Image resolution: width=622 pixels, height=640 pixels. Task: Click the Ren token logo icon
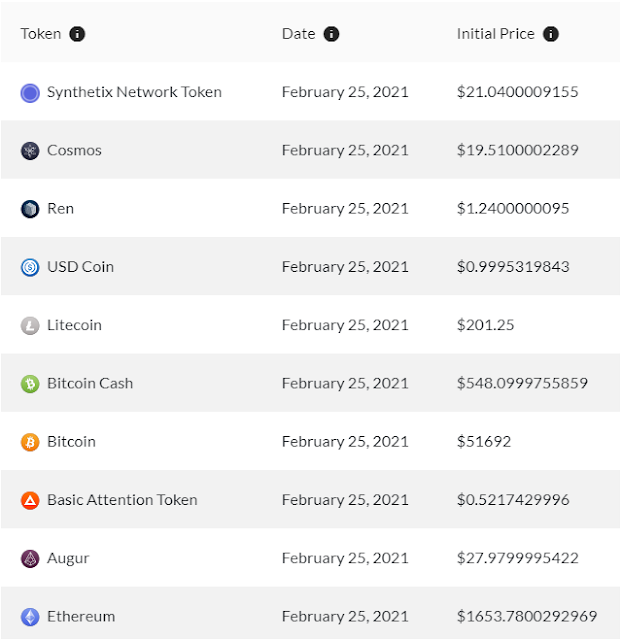pyautogui.click(x=30, y=209)
